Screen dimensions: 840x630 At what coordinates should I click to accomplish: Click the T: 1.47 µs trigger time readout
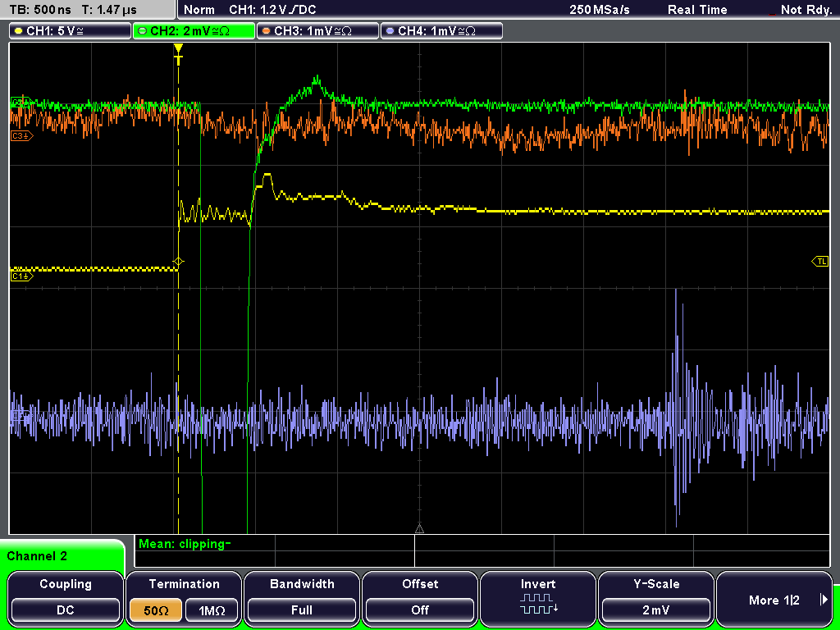110,10
